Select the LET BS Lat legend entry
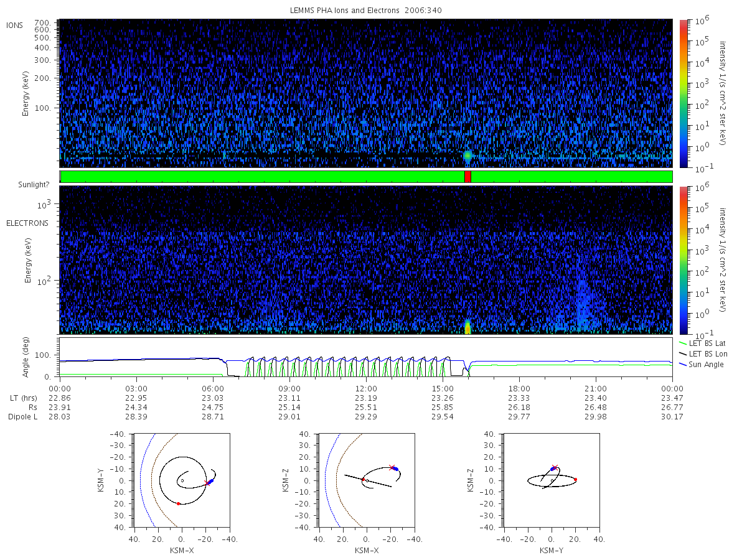This screenshot has height=560, width=747. [x=703, y=343]
